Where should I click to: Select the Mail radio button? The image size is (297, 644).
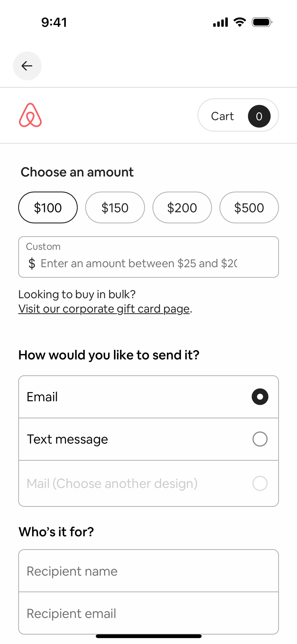260,484
